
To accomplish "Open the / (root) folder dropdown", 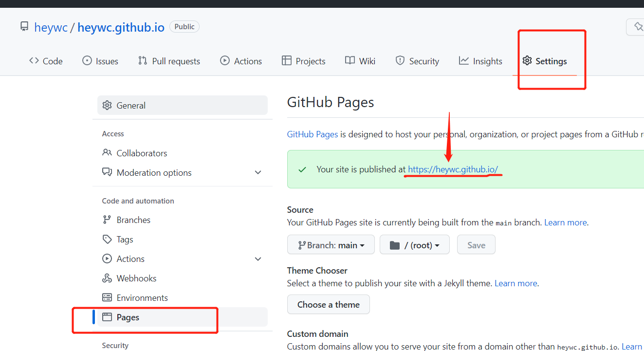I will 415,244.
